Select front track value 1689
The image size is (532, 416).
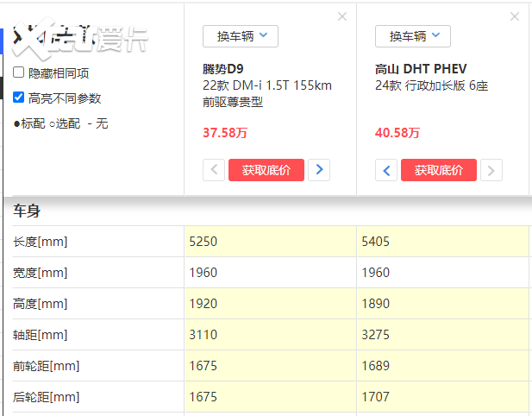[375, 365]
